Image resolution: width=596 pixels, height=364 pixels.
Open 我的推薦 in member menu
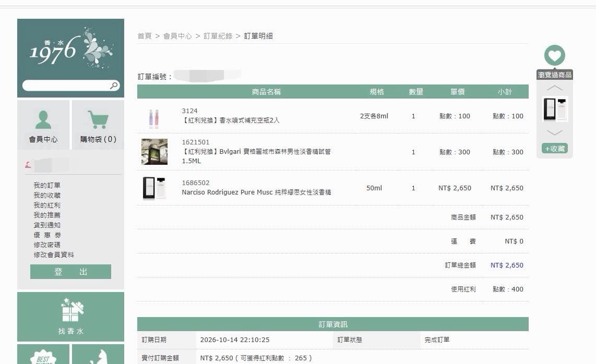[x=47, y=215]
